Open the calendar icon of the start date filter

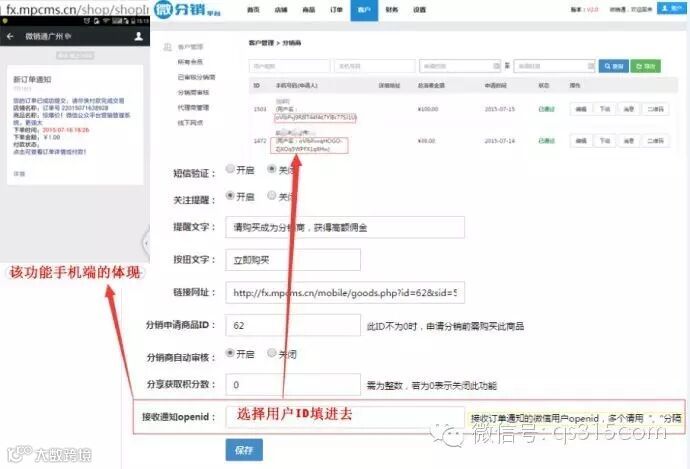[496, 66]
